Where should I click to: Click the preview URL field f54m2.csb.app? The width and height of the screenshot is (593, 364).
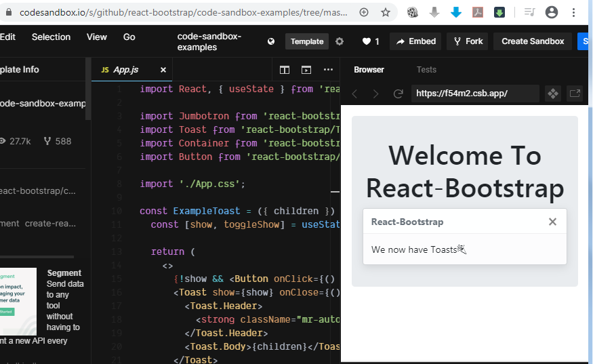475,94
